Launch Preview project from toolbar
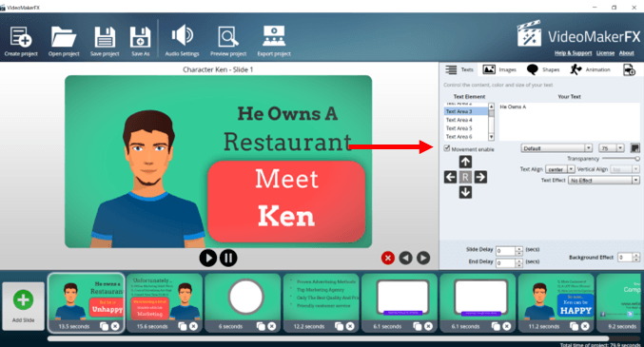644x347 pixels. pyautogui.click(x=228, y=37)
